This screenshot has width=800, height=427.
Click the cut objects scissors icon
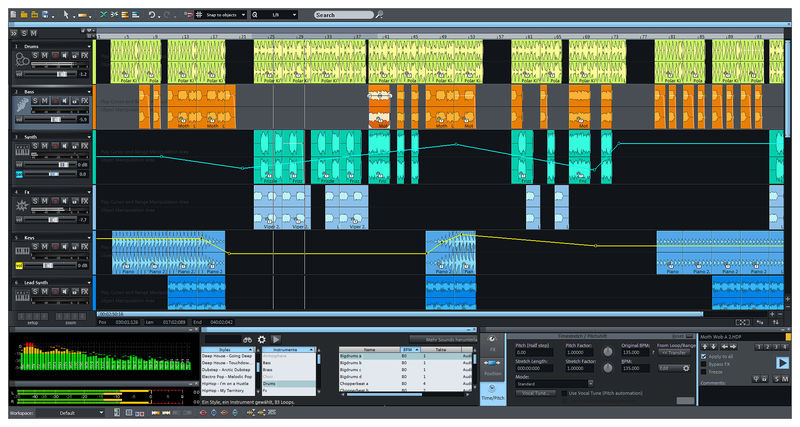104,15
